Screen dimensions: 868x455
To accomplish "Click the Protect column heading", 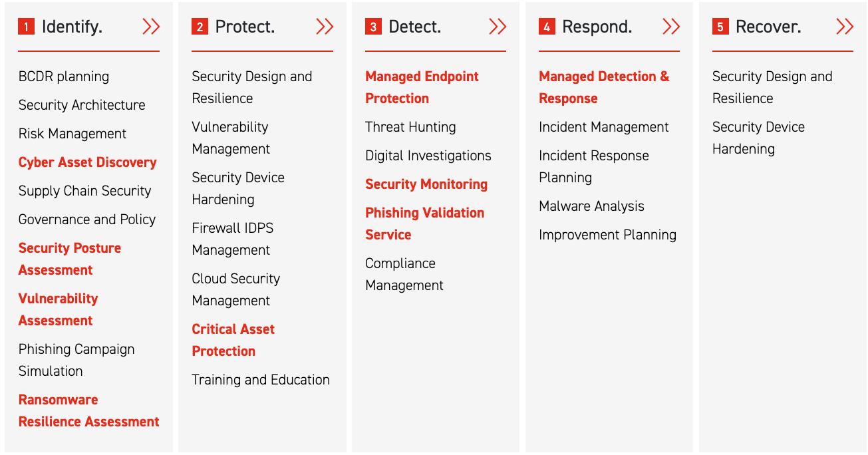I will pos(245,27).
